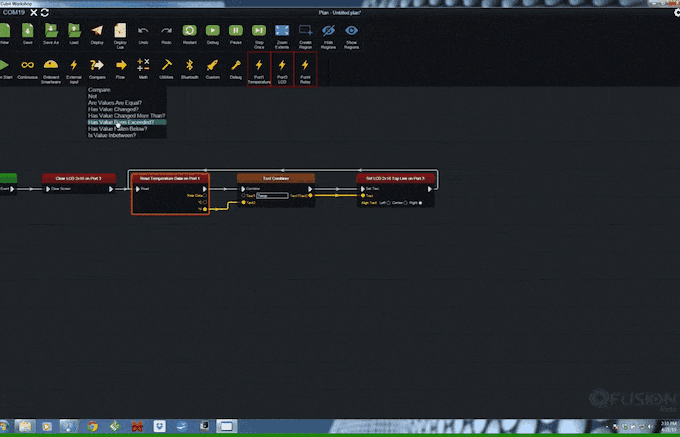Open the Flow arrow category
This screenshot has width=680, height=437.
121,65
